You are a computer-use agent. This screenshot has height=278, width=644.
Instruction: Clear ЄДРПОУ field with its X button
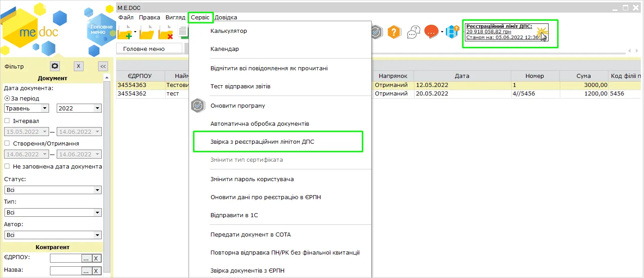coord(97,258)
